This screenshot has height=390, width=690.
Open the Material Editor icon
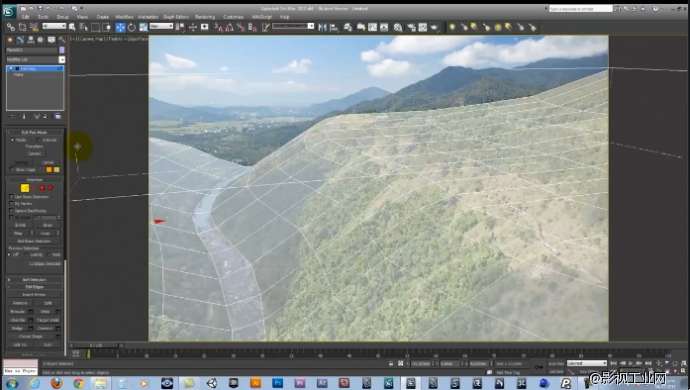(398, 27)
